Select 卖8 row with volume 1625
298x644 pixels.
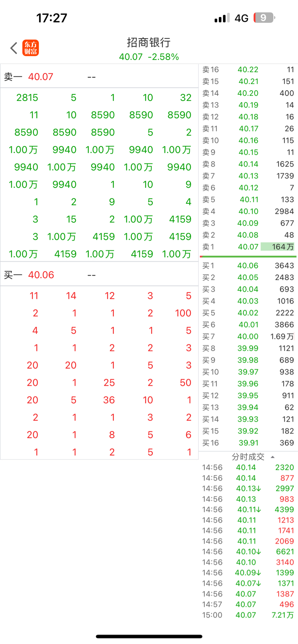click(x=248, y=164)
